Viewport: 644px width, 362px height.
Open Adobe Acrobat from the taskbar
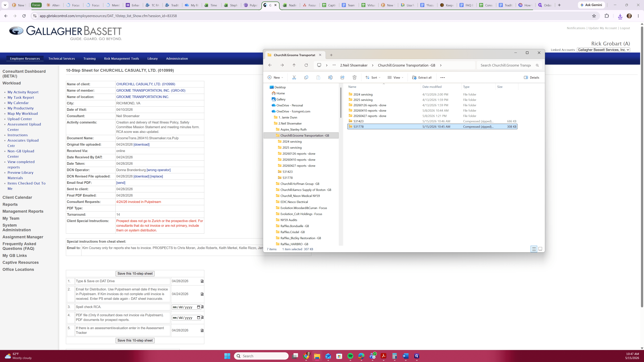(x=384, y=356)
